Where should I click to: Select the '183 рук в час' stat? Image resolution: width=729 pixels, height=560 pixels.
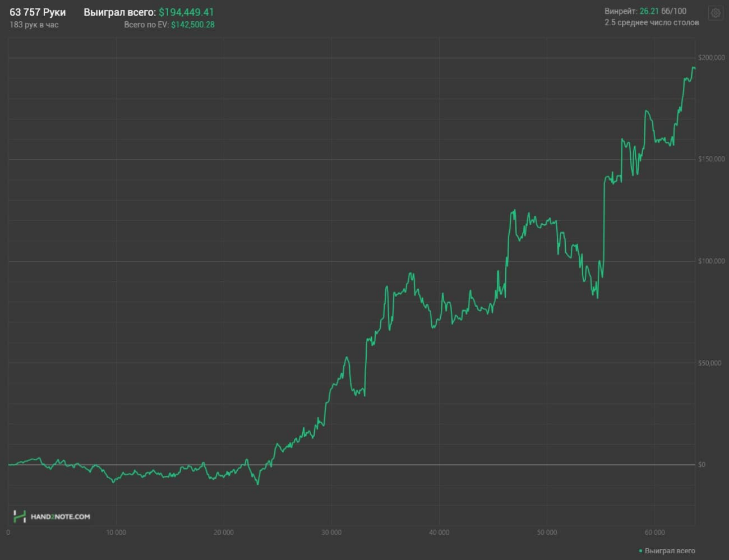34,25
